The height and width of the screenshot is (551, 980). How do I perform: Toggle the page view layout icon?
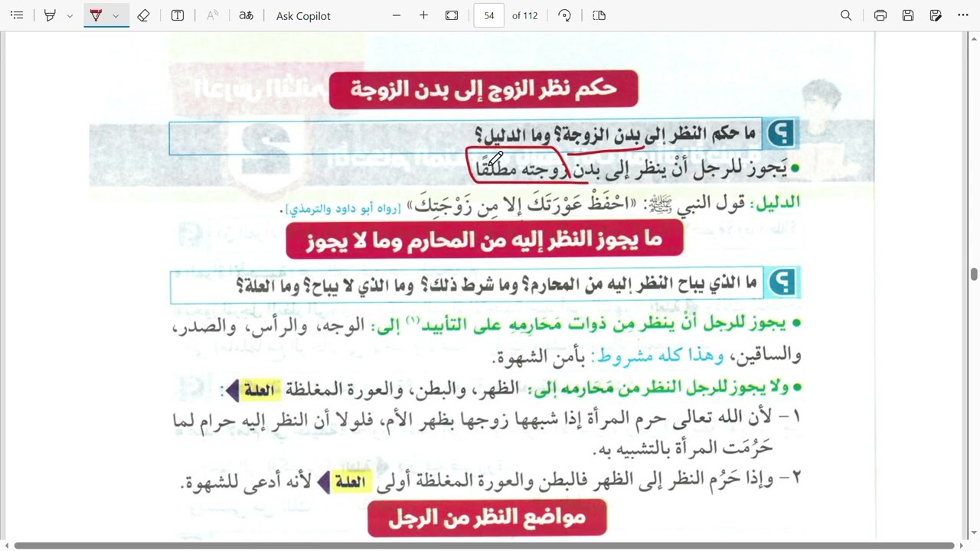point(599,15)
